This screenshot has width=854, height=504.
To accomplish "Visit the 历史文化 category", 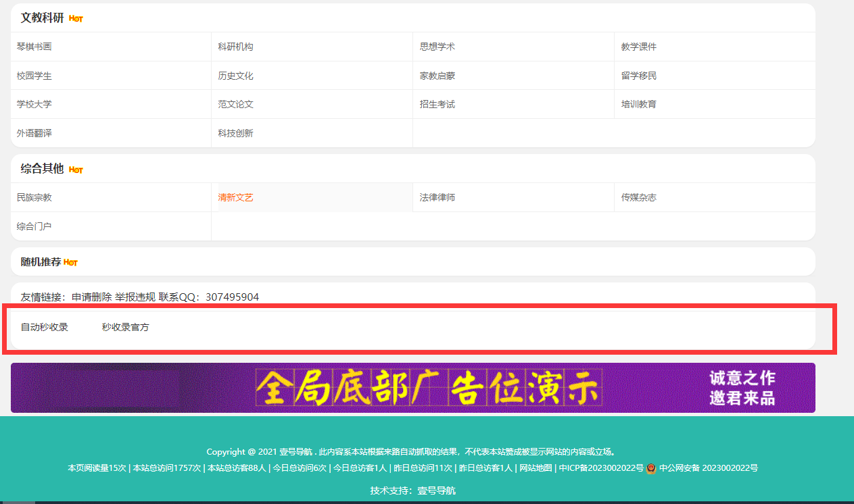I will point(235,76).
